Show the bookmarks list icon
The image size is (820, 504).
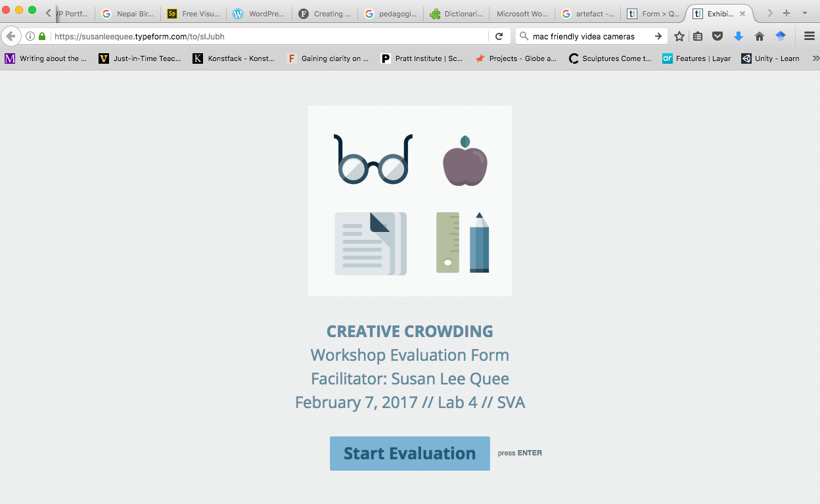pos(698,37)
